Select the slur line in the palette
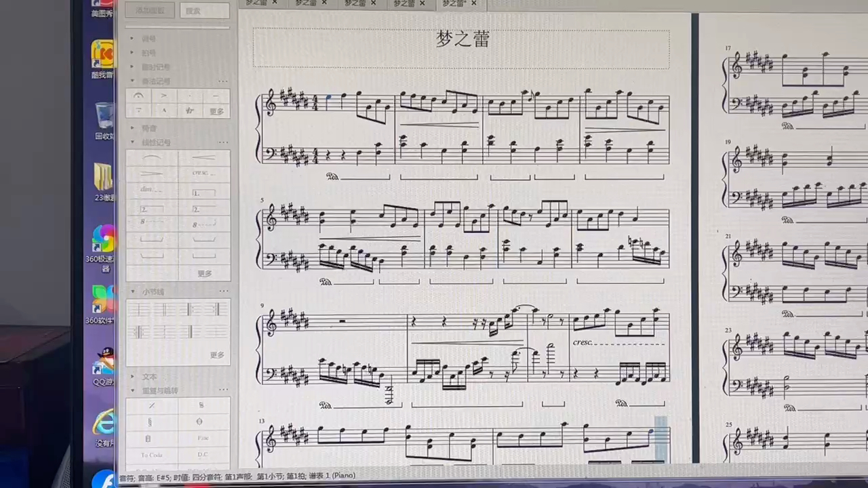This screenshot has height=488, width=868. (x=152, y=158)
